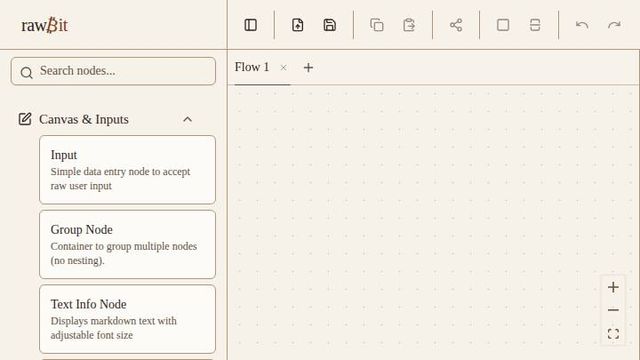This screenshot has width=640, height=360.
Task: Select the Flow 1 tab
Action: click(252, 67)
